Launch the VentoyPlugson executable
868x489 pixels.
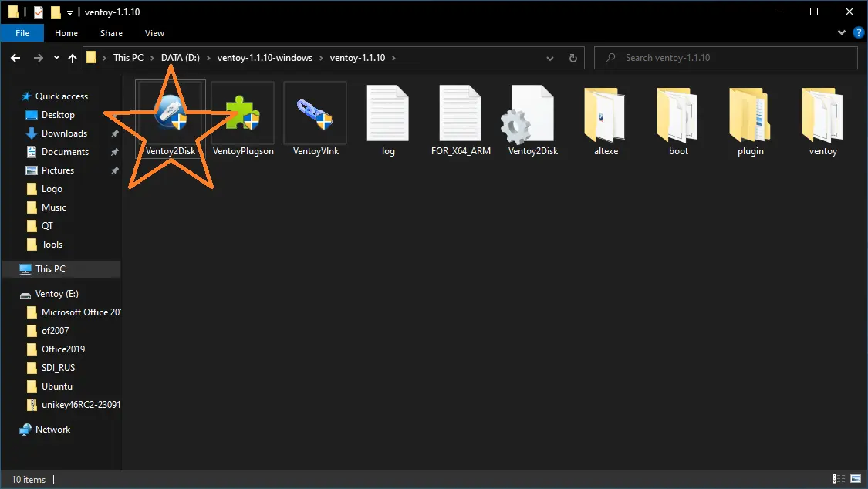[243, 116]
